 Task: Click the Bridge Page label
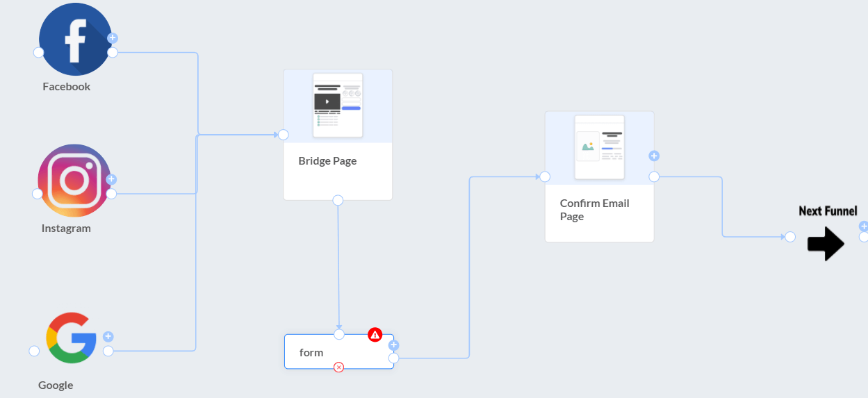pyautogui.click(x=327, y=161)
